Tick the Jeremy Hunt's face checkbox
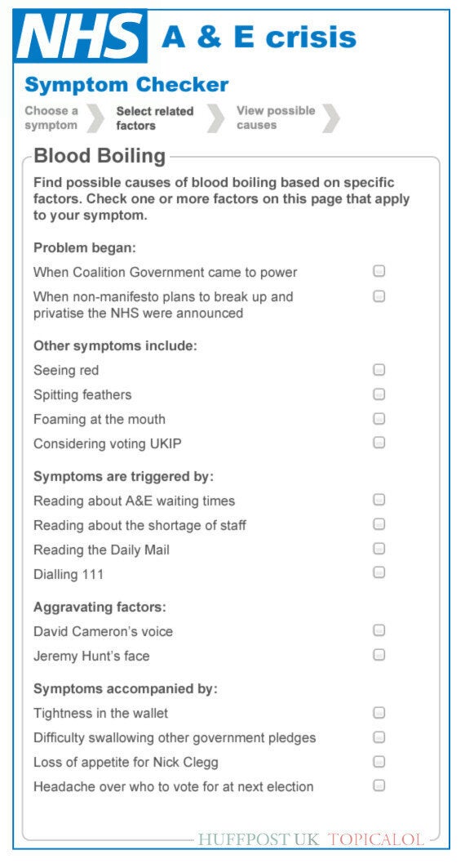This screenshot has width=465, height=868. tap(379, 655)
